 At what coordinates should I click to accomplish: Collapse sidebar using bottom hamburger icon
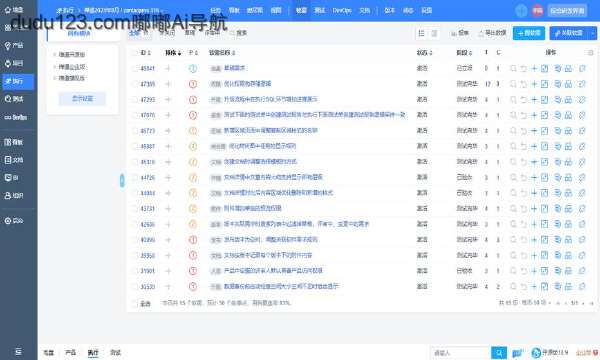[x=18, y=352]
